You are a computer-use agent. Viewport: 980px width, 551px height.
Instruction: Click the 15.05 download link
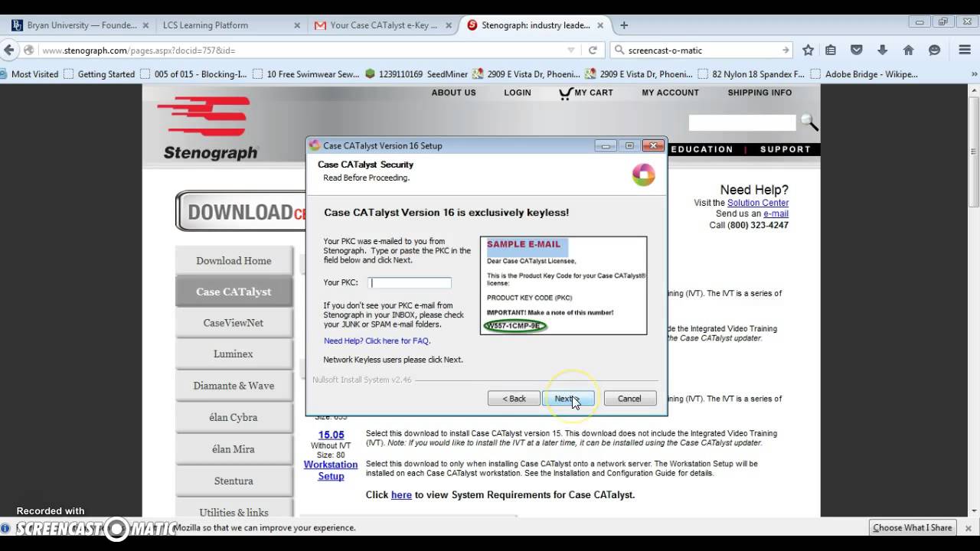[x=331, y=435]
